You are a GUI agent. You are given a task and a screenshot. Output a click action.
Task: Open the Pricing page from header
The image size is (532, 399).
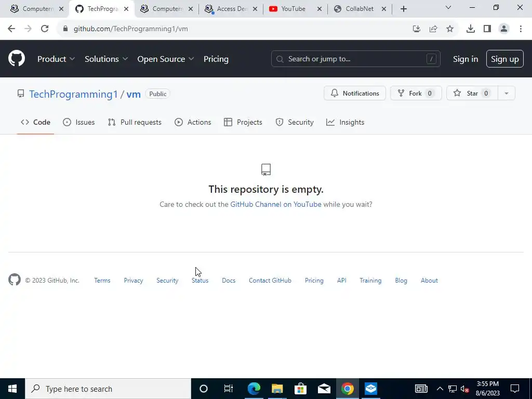(x=216, y=59)
